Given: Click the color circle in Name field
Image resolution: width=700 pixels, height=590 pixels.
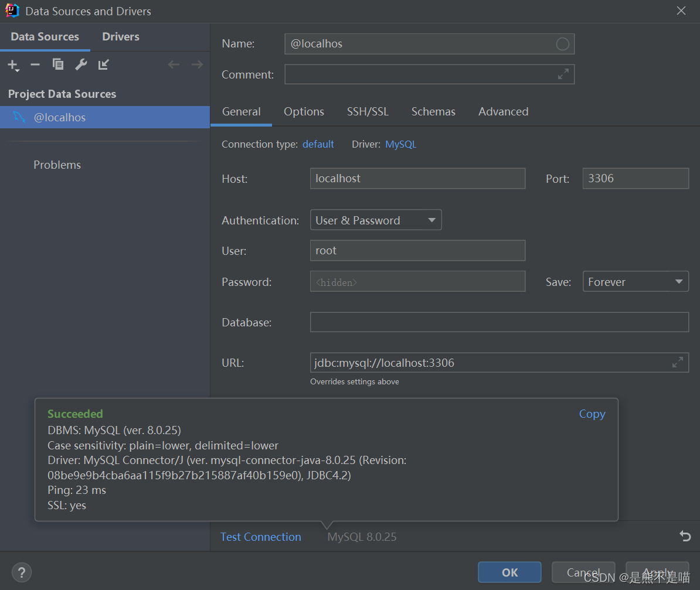Looking at the screenshot, I should click(562, 44).
